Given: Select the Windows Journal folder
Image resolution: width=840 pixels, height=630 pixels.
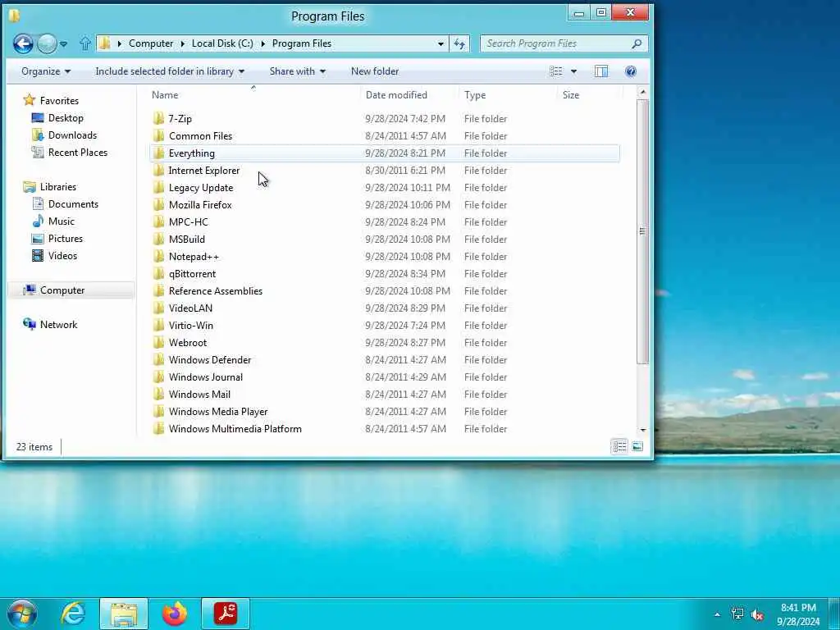Looking at the screenshot, I should pyautogui.click(x=206, y=377).
